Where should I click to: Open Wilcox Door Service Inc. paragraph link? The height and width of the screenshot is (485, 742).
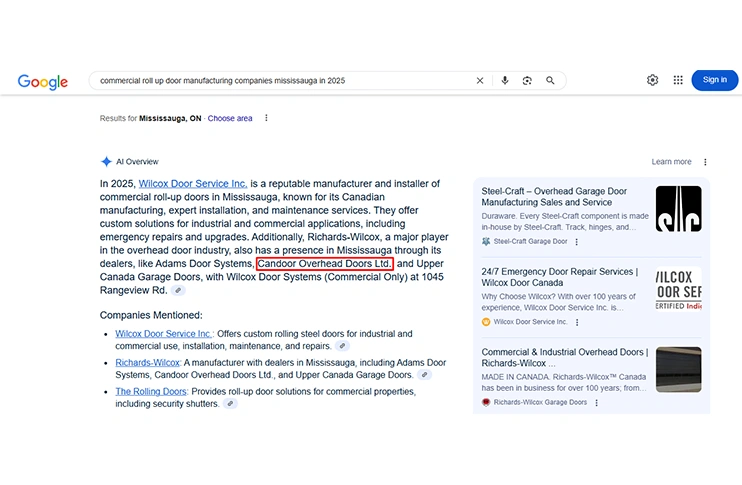[193, 184]
